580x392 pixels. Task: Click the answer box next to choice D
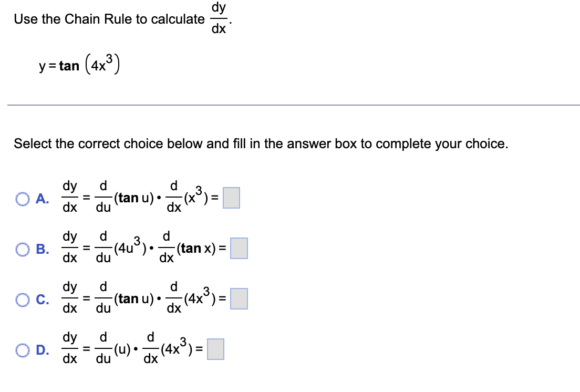tap(215, 348)
